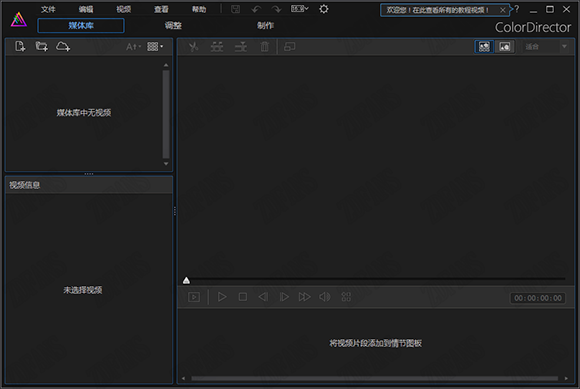The width and height of the screenshot is (580, 389).
Task: Import a video folder into library
Action: pyautogui.click(x=41, y=47)
